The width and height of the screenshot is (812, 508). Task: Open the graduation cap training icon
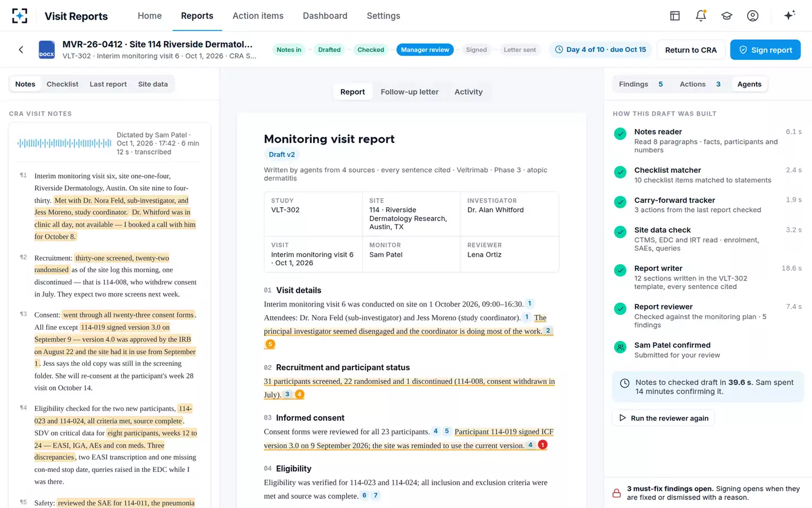727,16
